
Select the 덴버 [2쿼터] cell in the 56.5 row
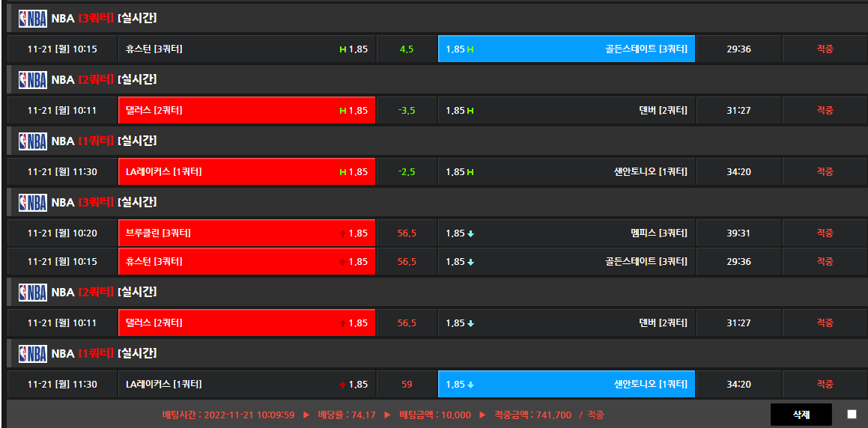566,323
